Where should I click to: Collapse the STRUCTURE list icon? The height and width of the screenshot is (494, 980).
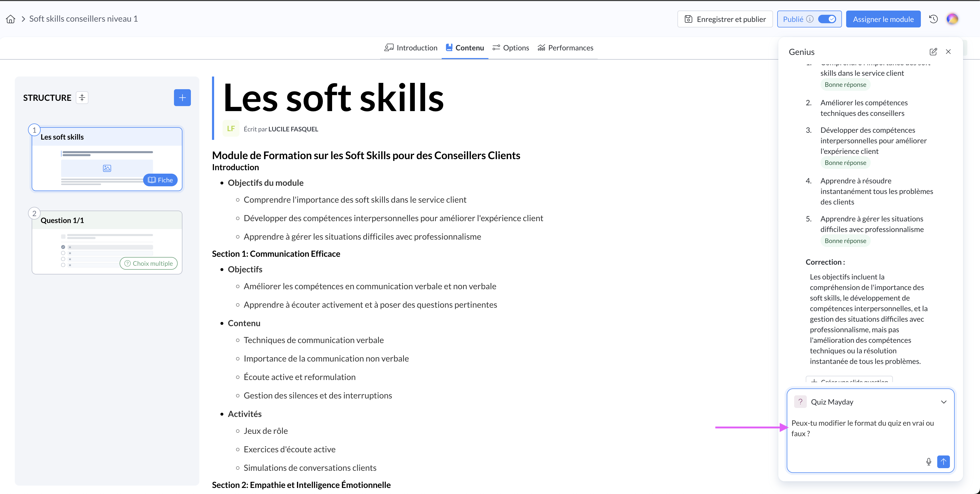(x=82, y=98)
